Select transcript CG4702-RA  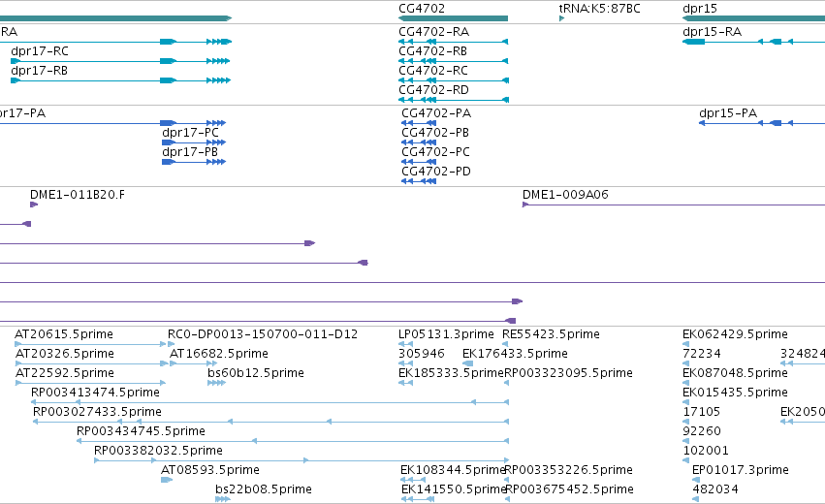433,32
